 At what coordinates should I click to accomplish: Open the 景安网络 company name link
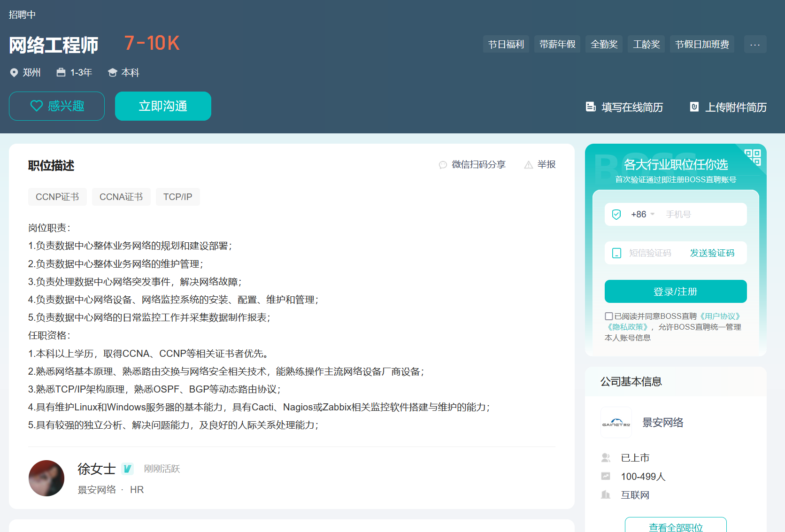(x=663, y=423)
